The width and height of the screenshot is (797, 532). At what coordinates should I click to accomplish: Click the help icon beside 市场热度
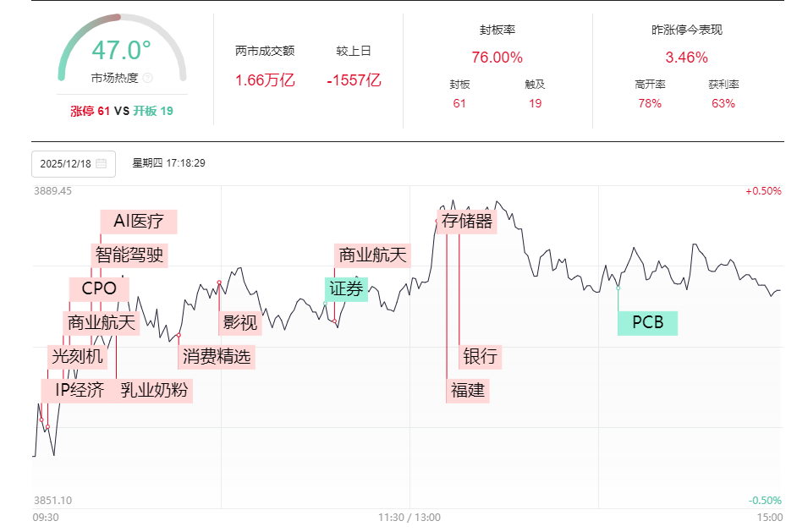pos(147,79)
